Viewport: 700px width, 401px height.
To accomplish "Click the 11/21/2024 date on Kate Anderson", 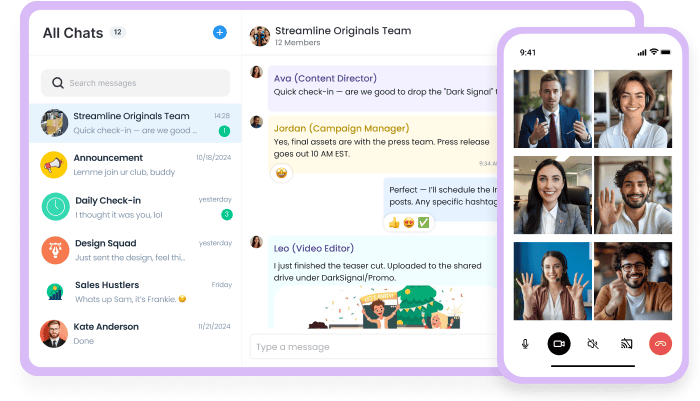I will coord(214,326).
